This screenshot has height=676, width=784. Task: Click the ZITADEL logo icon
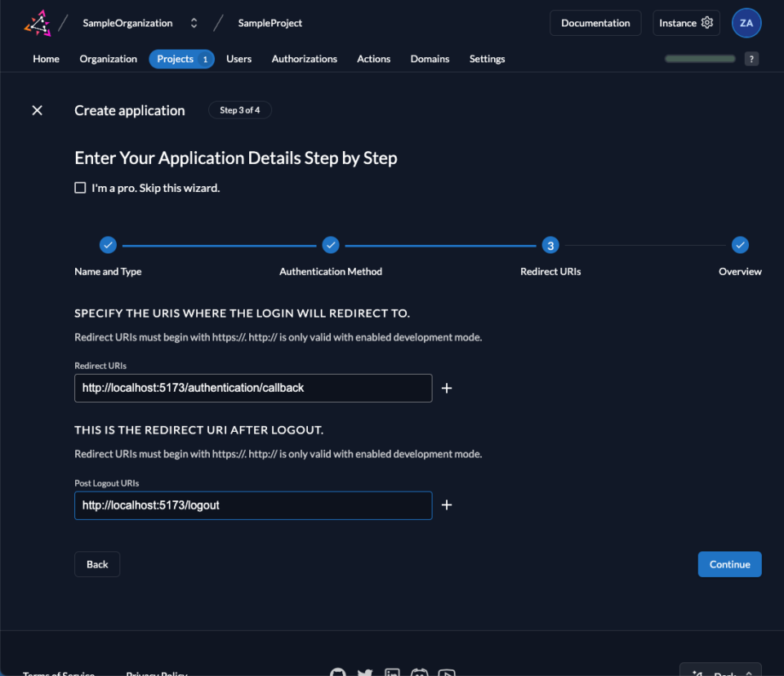(37, 23)
